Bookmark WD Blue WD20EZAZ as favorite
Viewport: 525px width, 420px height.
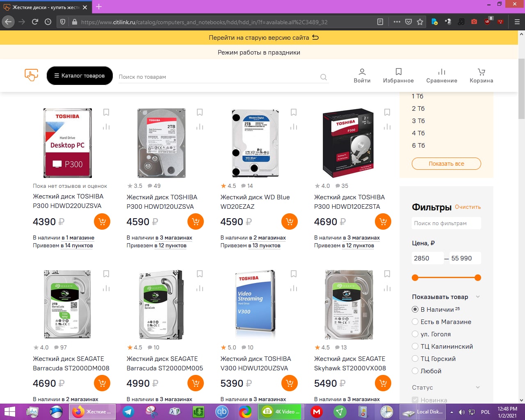coord(294,112)
